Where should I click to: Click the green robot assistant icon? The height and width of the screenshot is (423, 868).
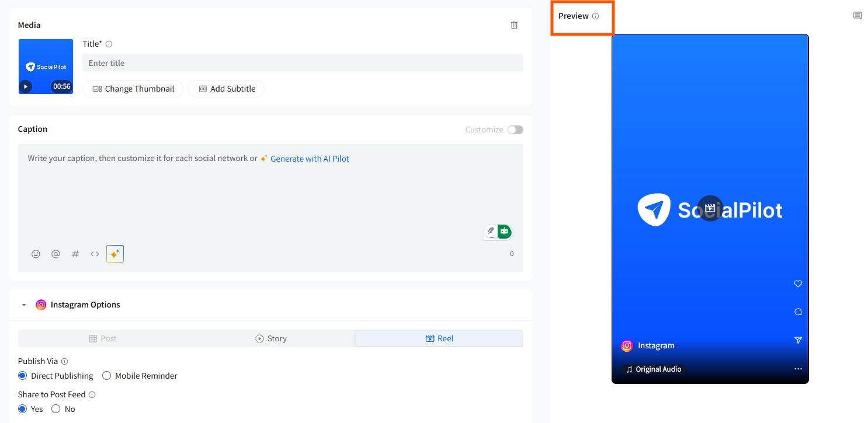[504, 231]
